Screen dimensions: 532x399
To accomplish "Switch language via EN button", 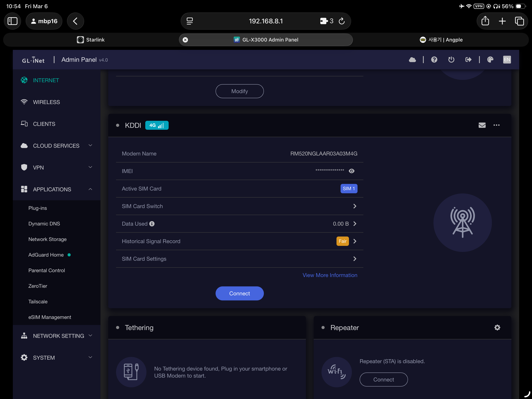I will [507, 60].
